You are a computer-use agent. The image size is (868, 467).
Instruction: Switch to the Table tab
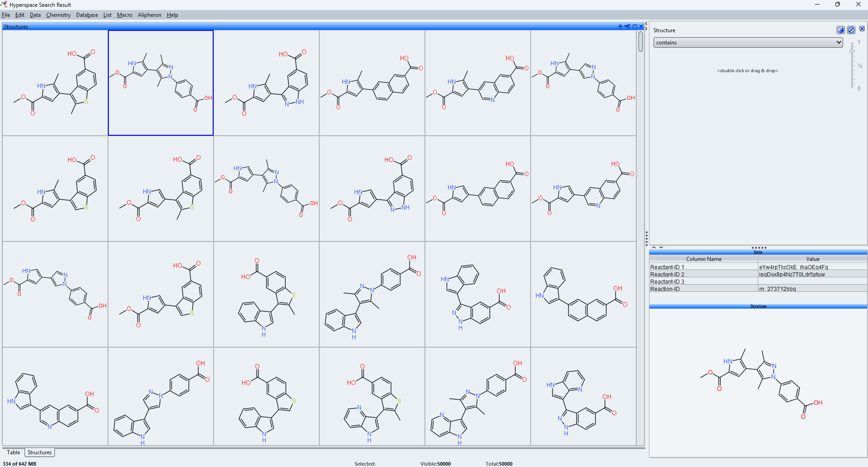point(13,452)
